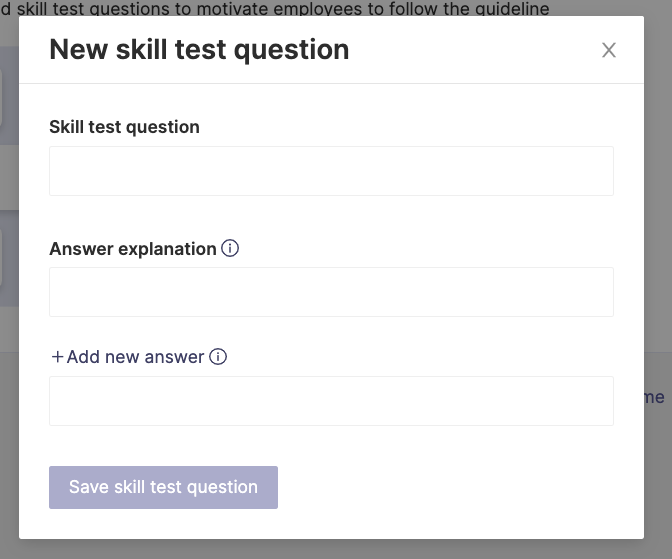Image resolution: width=672 pixels, height=559 pixels.
Task: Click the background guideline text above the dialog
Action: tap(274, 8)
